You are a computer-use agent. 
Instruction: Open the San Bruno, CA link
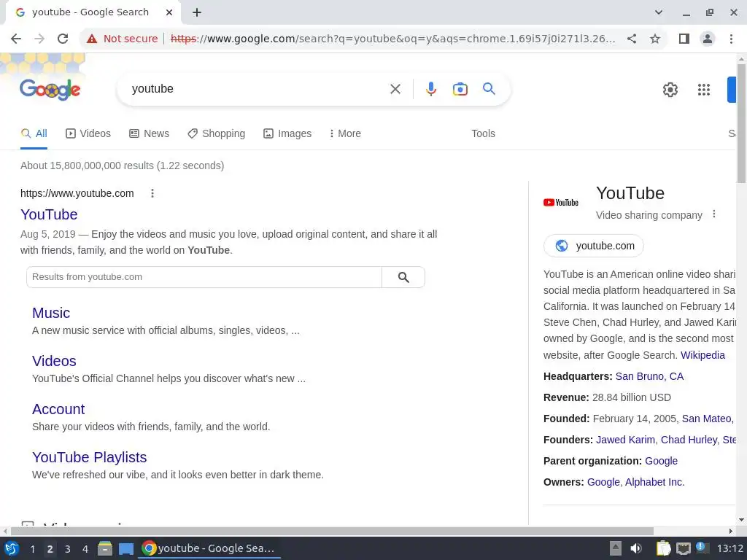649,377
